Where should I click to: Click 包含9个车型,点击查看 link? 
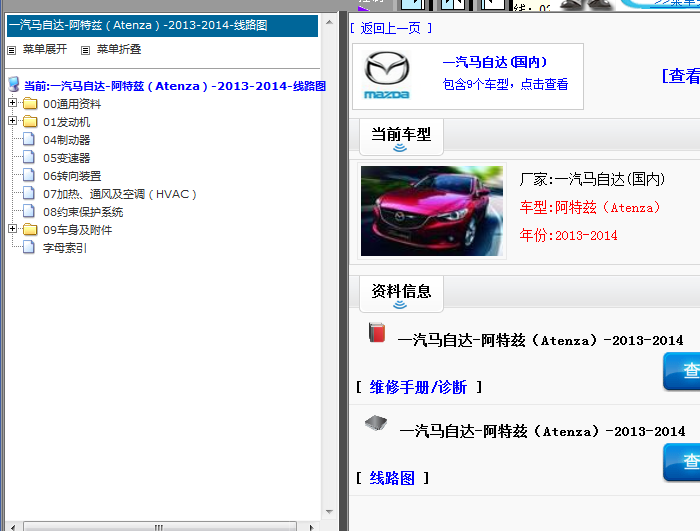[x=505, y=84]
